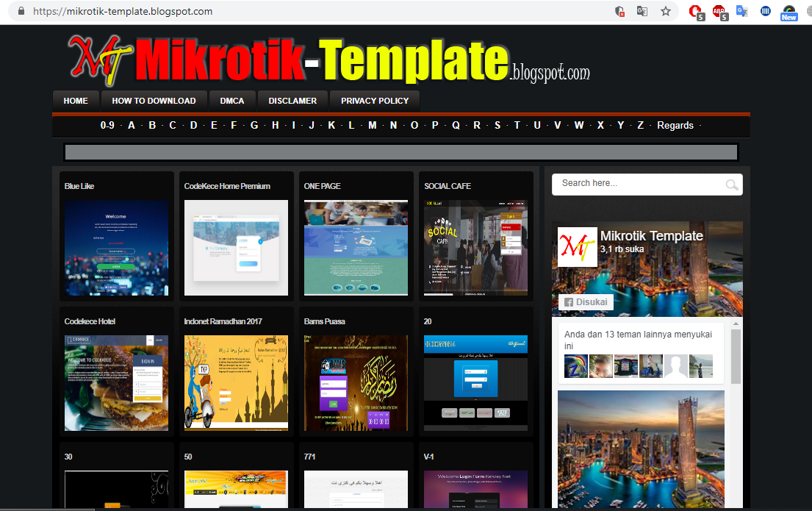
Task: Click the browser address bar URL
Action: click(123, 12)
